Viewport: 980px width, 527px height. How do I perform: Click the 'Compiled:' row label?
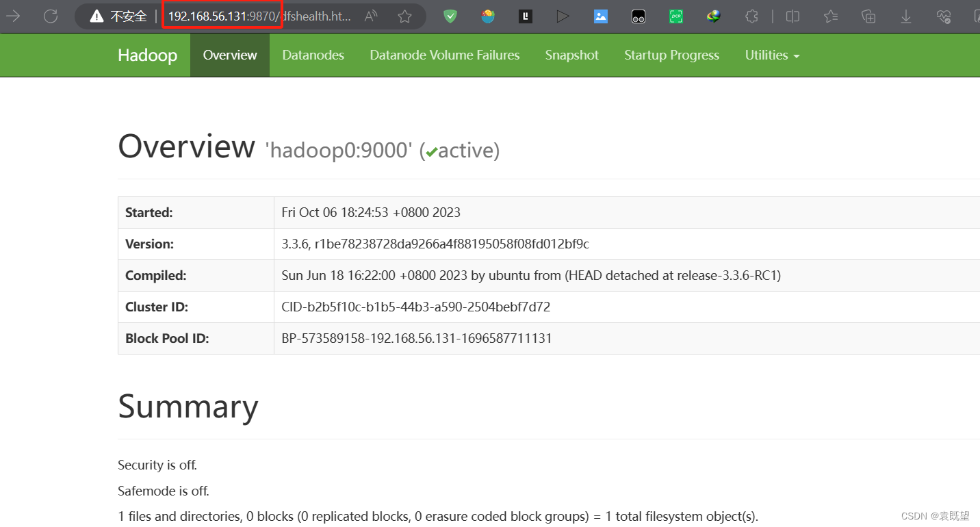coord(156,276)
